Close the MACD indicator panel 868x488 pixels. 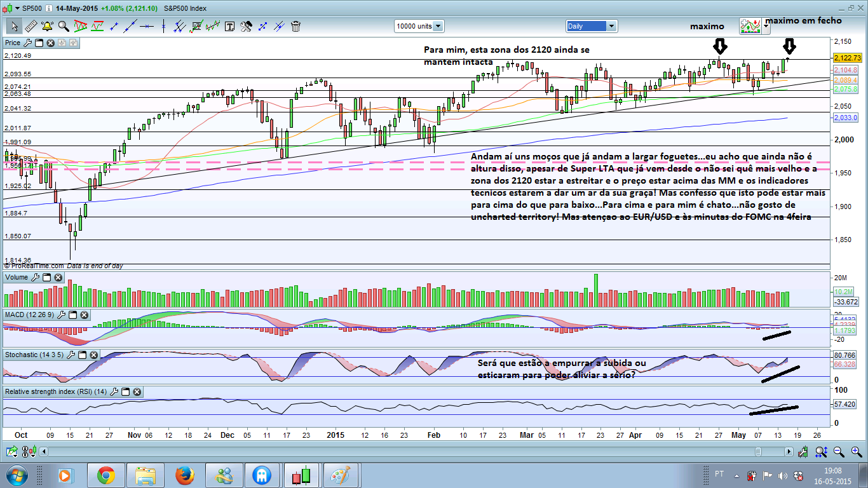pyautogui.click(x=84, y=315)
